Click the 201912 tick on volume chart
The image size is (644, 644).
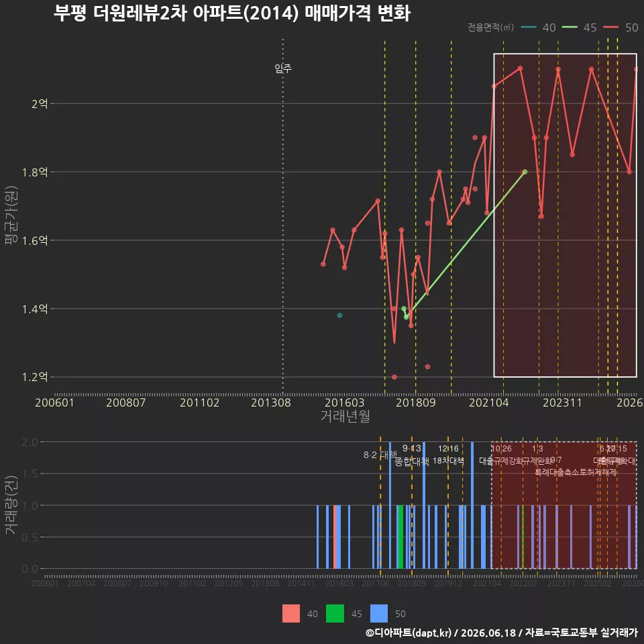pyautogui.click(x=448, y=583)
